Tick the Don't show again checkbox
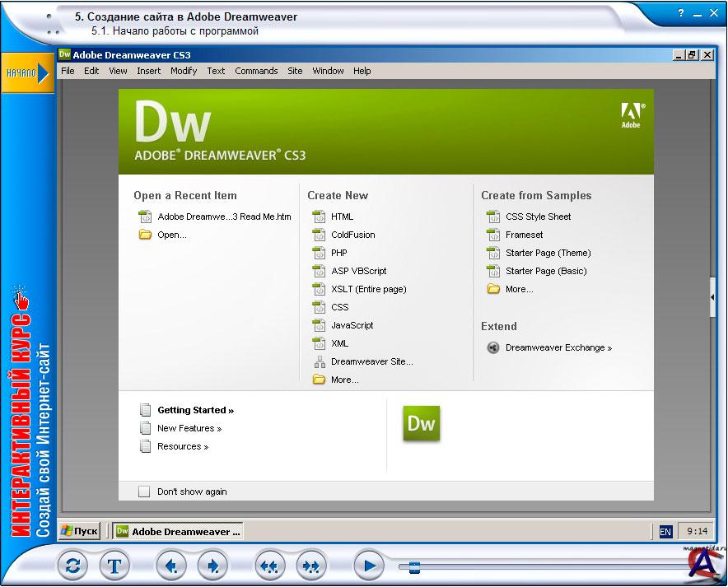The image size is (728, 587). pyautogui.click(x=144, y=491)
